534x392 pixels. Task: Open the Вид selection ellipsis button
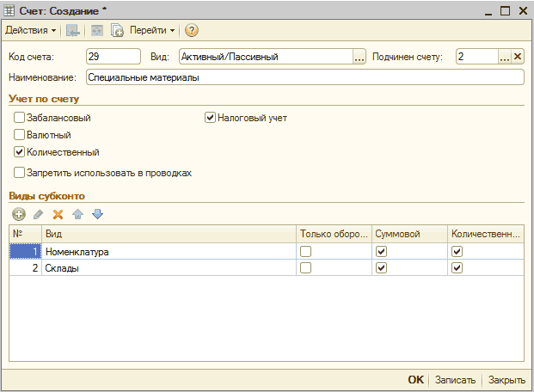(359, 57)
